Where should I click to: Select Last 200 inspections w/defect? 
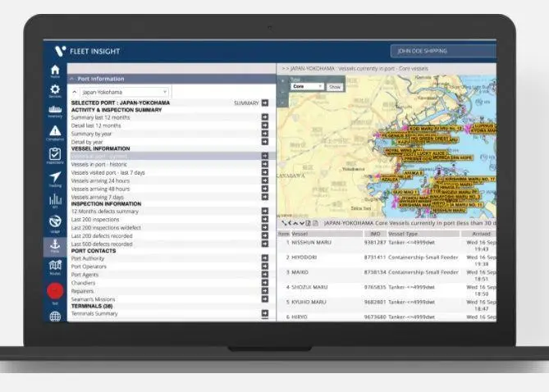tap(106, 227)
